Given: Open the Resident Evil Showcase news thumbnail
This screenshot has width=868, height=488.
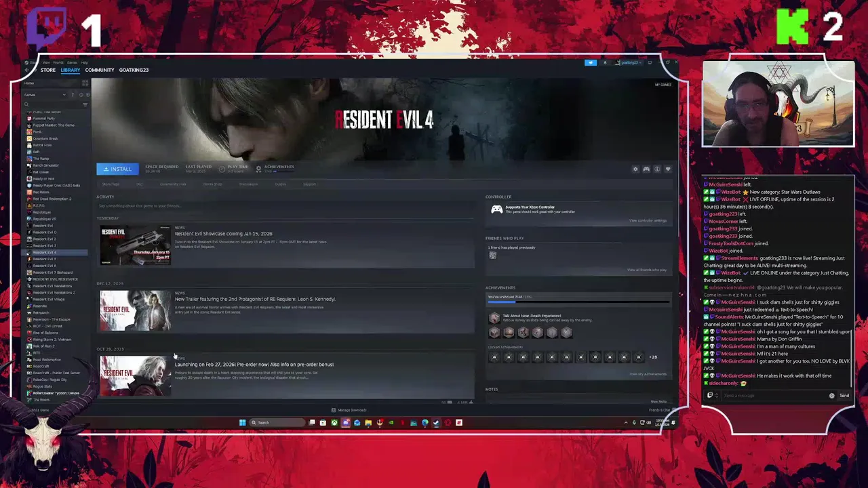Looking at the screenshot, I should pyautogui.click(x=135, y=245).
